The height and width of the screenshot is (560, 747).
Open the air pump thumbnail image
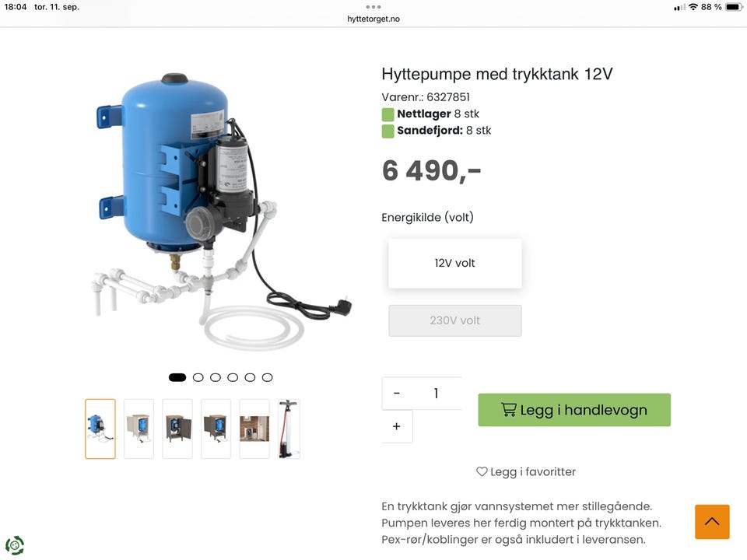point(289,429)
